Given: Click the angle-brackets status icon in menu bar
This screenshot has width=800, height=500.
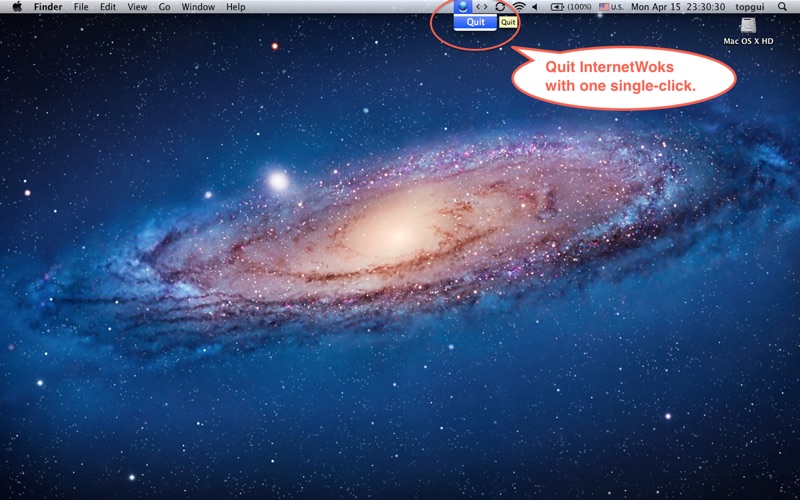Looking at the screenshot, I should pyautogui.click(x=482, y=7).
